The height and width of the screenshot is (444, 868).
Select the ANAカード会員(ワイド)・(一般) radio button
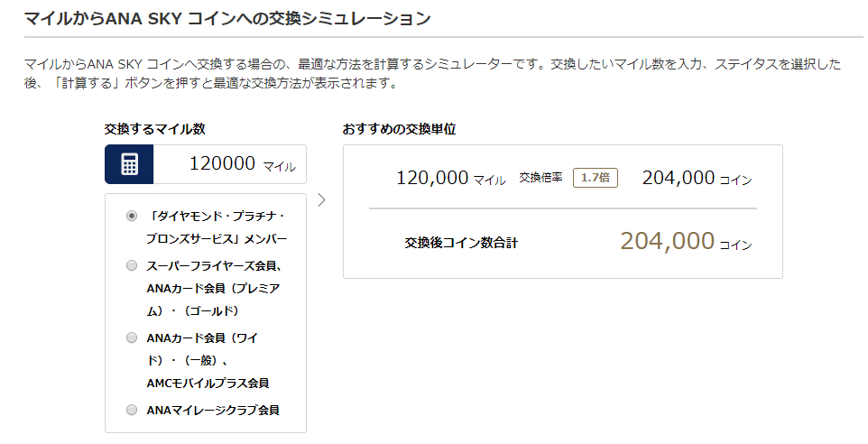tap(132, 338)
